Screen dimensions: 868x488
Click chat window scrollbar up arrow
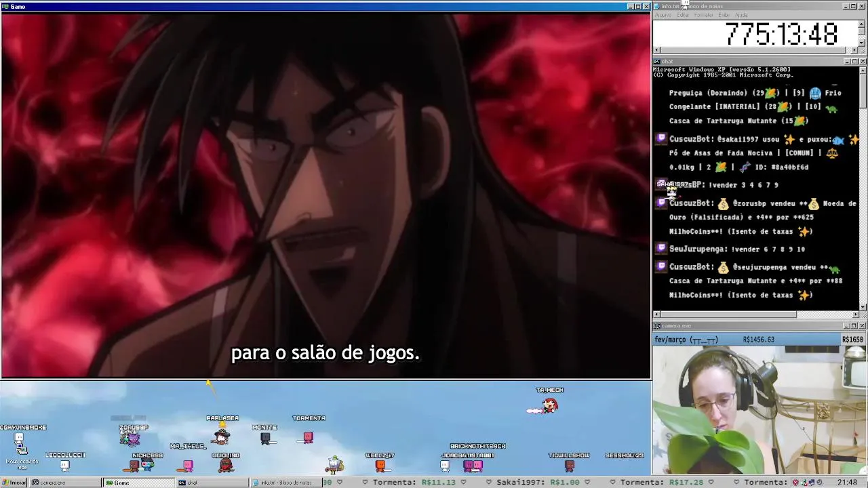pos(863,70)
